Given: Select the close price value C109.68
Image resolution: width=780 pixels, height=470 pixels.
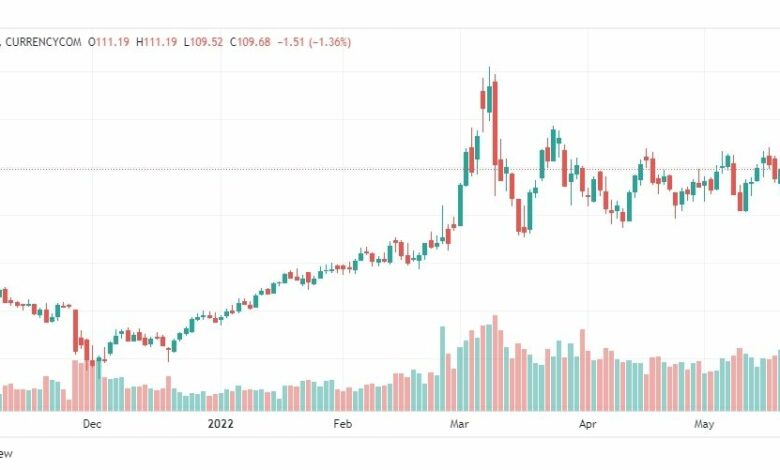Looking at the screenshot, I should [250, 42].
